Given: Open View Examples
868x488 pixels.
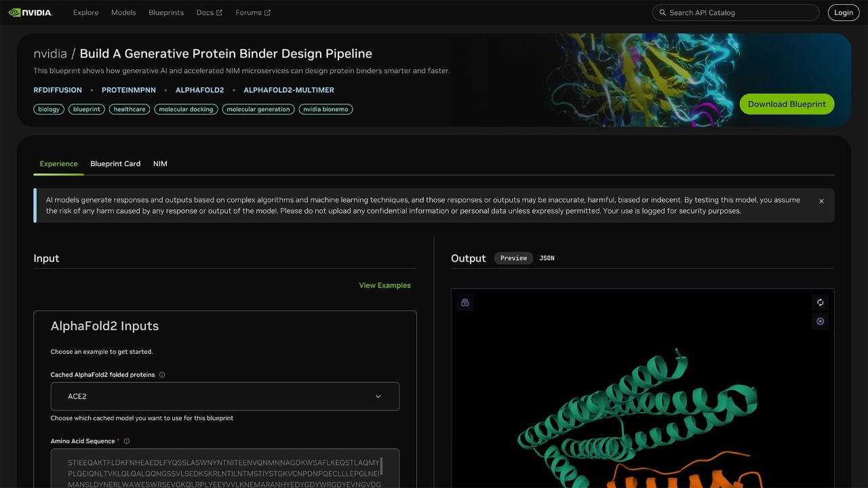Looking at the screenshot, I should pyautogui.click(x=384, y=285).
